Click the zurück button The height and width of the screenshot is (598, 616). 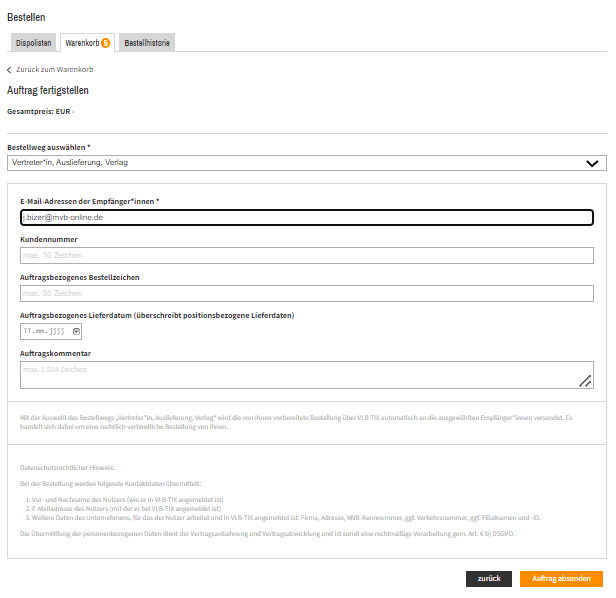[489, 579]
